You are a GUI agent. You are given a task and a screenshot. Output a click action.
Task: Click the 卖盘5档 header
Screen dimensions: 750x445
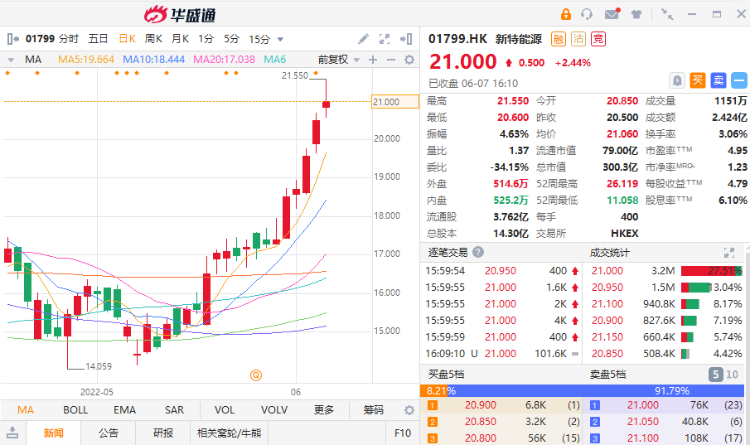[x=608, y=374]
